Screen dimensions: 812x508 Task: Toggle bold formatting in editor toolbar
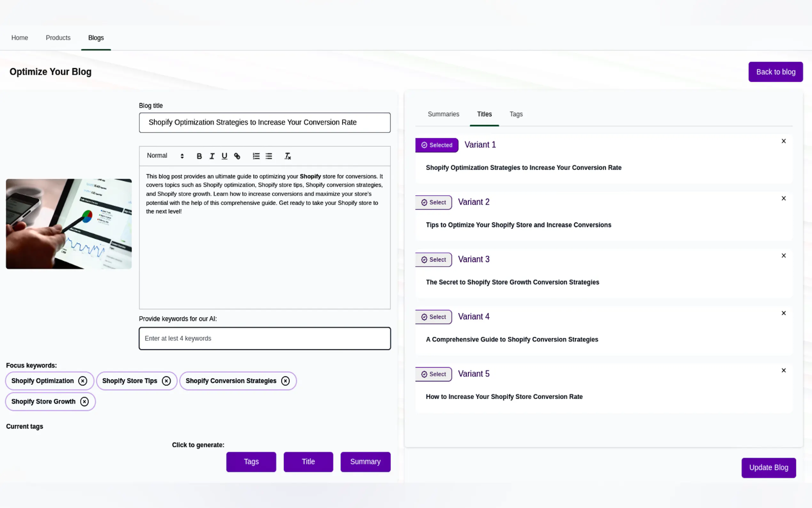tap(199, 156)
